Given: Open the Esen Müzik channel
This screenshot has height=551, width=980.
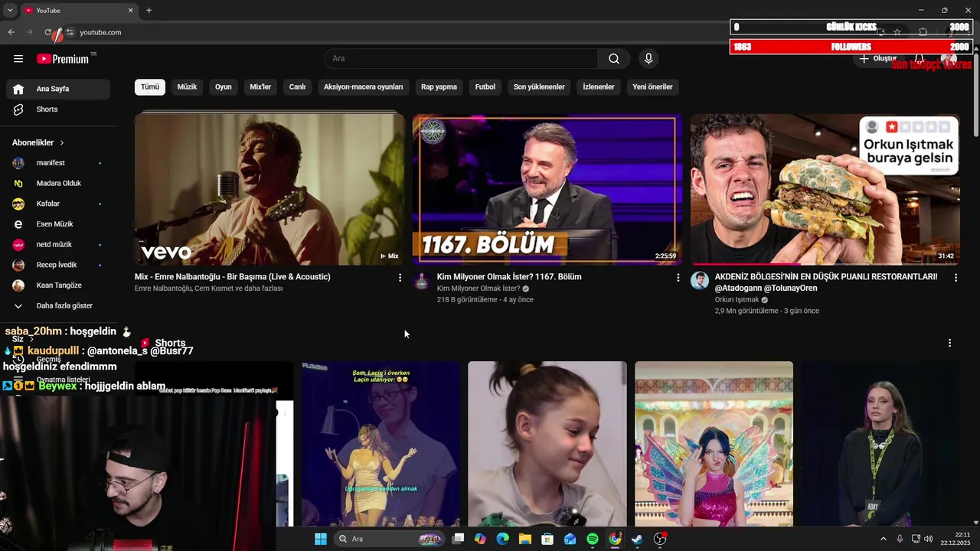Looking at the screenshot, I should coord(58,224).
